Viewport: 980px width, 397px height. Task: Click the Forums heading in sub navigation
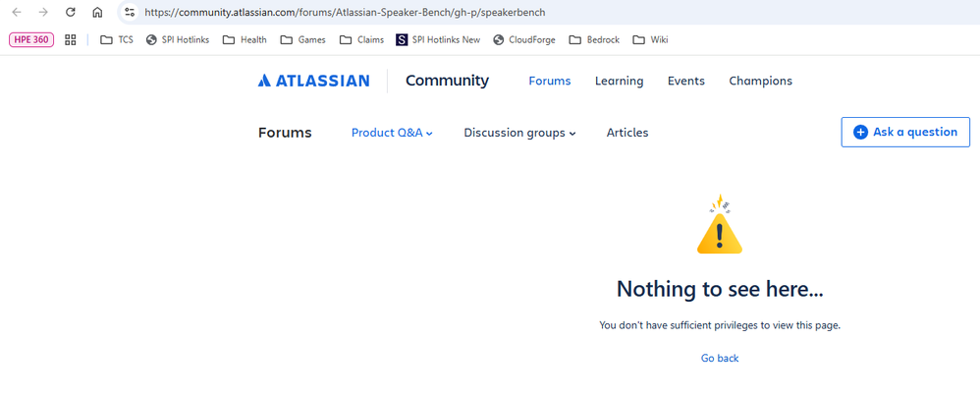285,133
